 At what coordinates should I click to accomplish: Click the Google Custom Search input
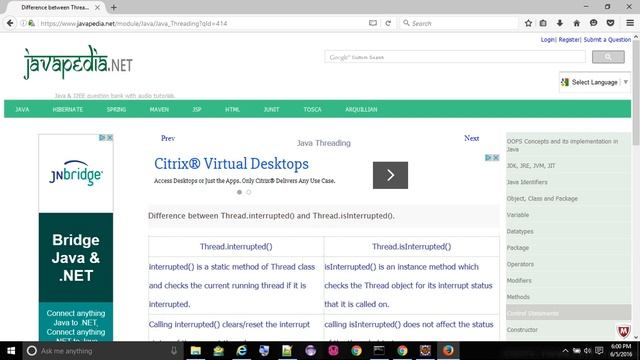[455, 57]
